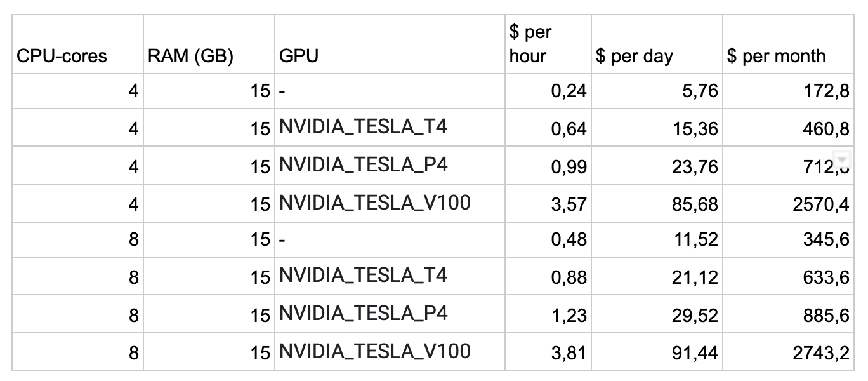The height and width of the screenshot is (381, 868).
Task: Click the daily price cell 85,68
Action: tap(657, 203)
